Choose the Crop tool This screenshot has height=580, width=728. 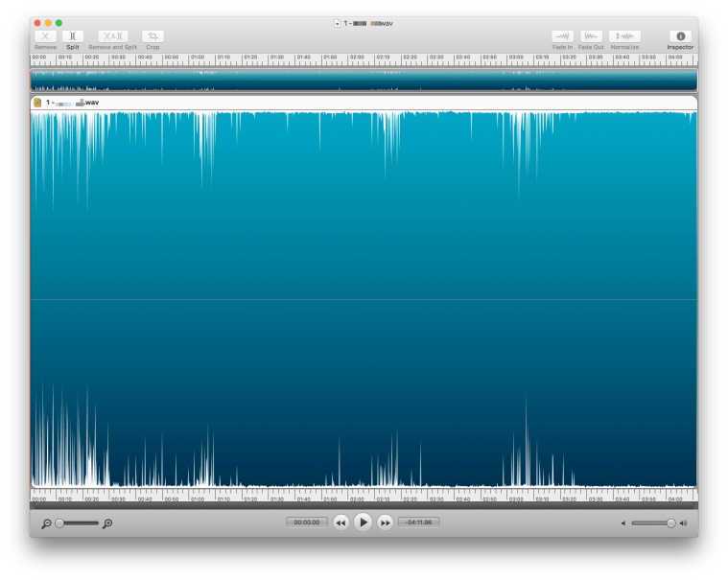point(153,36)
